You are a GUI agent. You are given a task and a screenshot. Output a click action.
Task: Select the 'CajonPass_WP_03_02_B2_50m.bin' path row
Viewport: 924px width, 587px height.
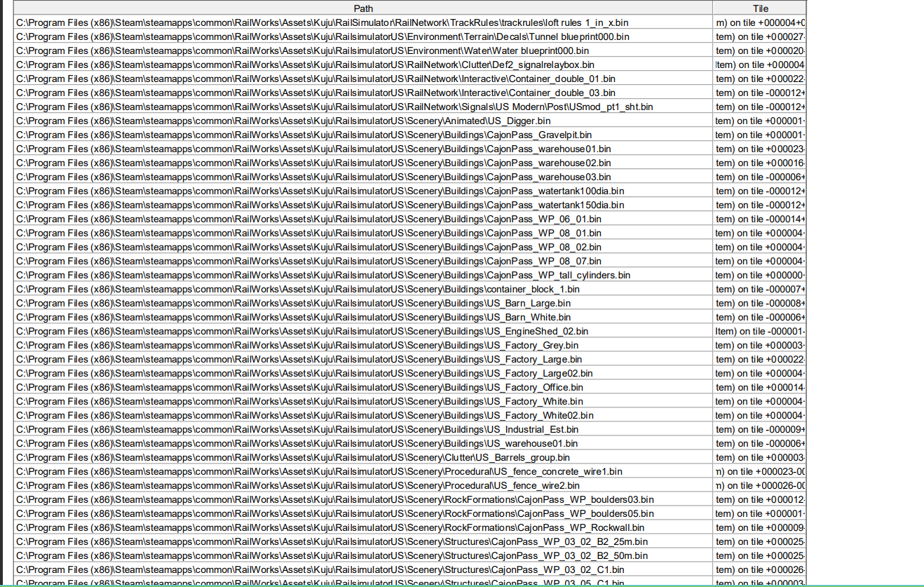tap(363, 555)
